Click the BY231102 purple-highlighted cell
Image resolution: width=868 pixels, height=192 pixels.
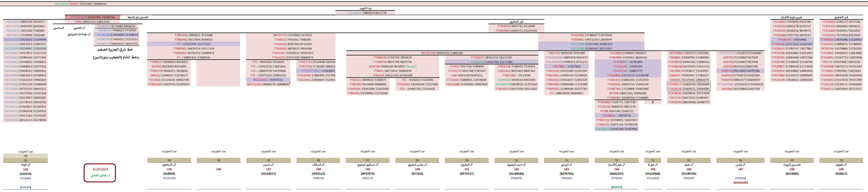click(x=268, y=80)
